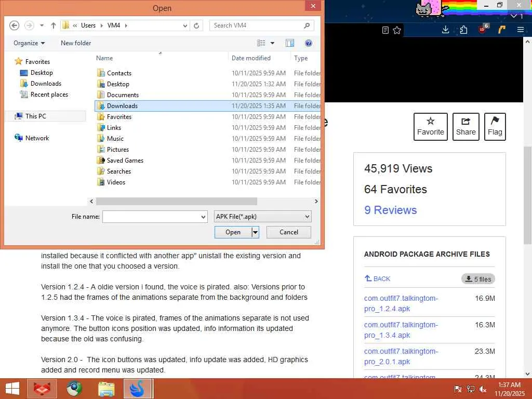Image resolution: width=532 pixels, height=399 pixels.
Task: Click the Forward arrow in Open dialog
Action: 29,25
